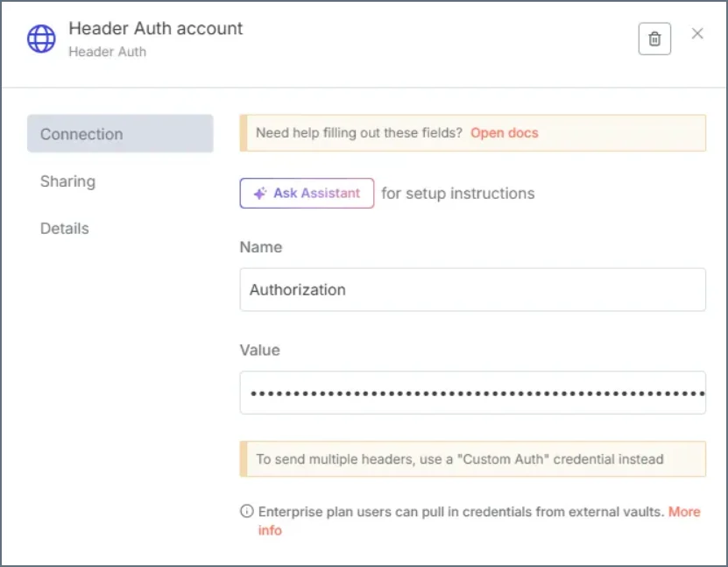Click the Need help filling fields banner

point(473,133)
